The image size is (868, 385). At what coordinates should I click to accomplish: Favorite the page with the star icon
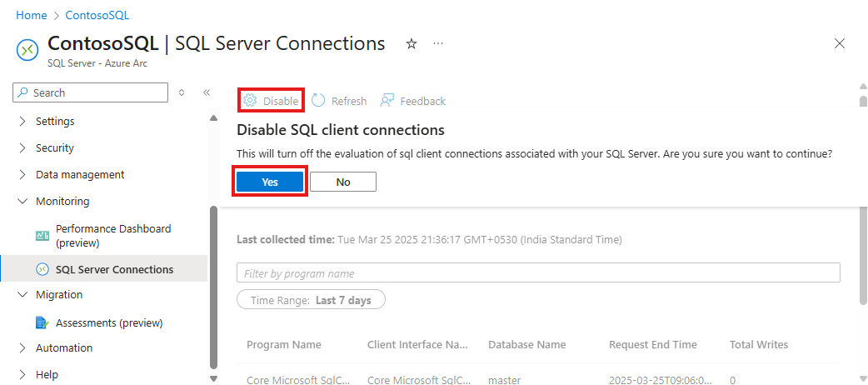411,43
